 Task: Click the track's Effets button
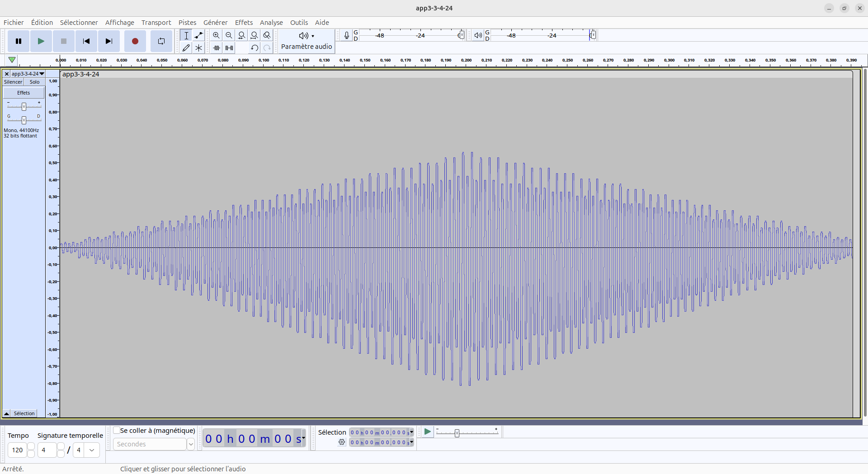24,93
